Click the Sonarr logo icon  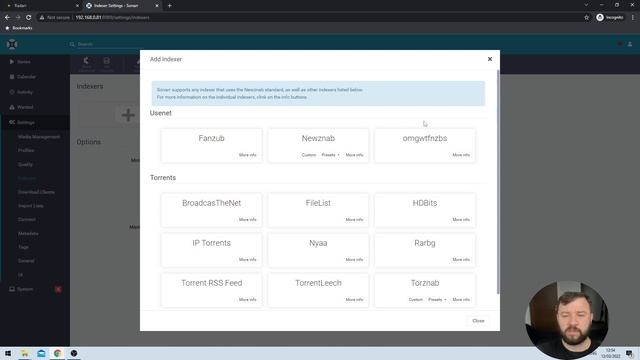[x=12, y=44]
